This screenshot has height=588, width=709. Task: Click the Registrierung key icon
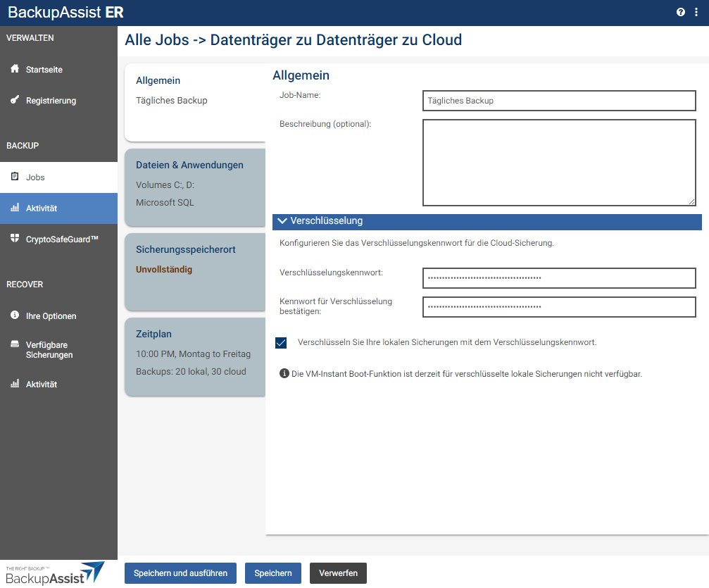coord(15,99)
